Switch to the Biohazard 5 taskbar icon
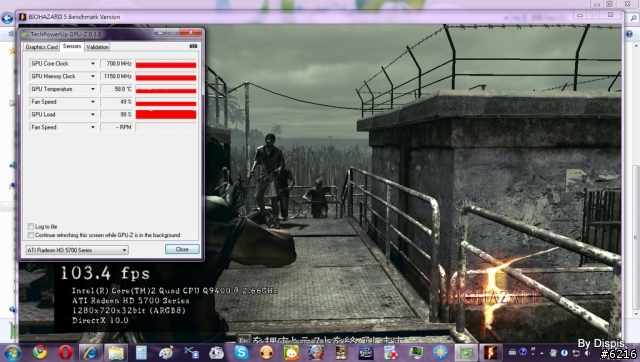640x362 pixels. (490, 353)
